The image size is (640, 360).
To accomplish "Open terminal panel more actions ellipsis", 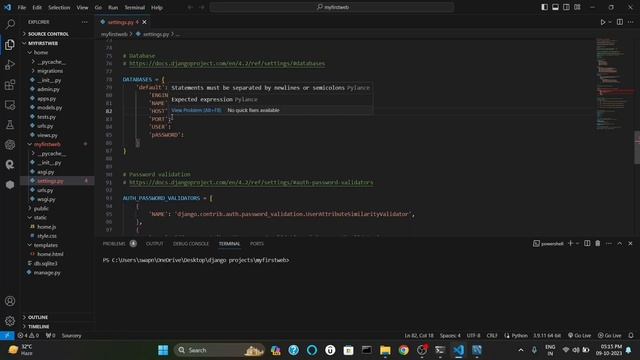I will coord(609,243).
